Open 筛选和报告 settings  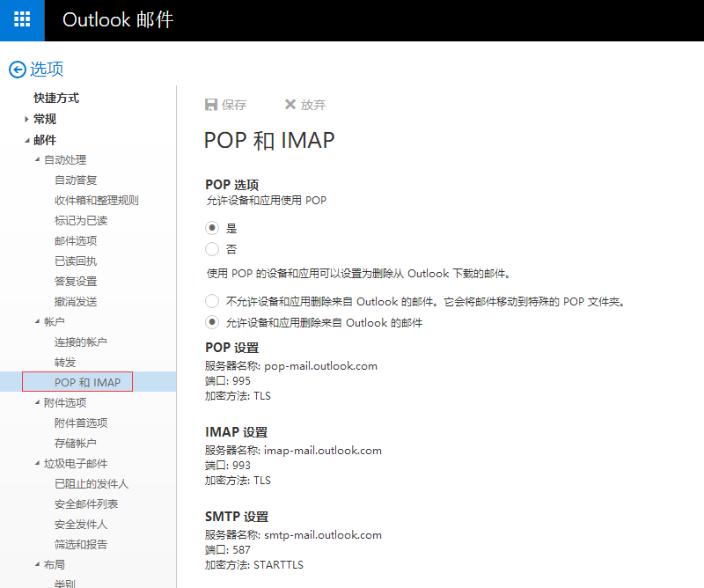pyautogui.click(x=81, y=544)
